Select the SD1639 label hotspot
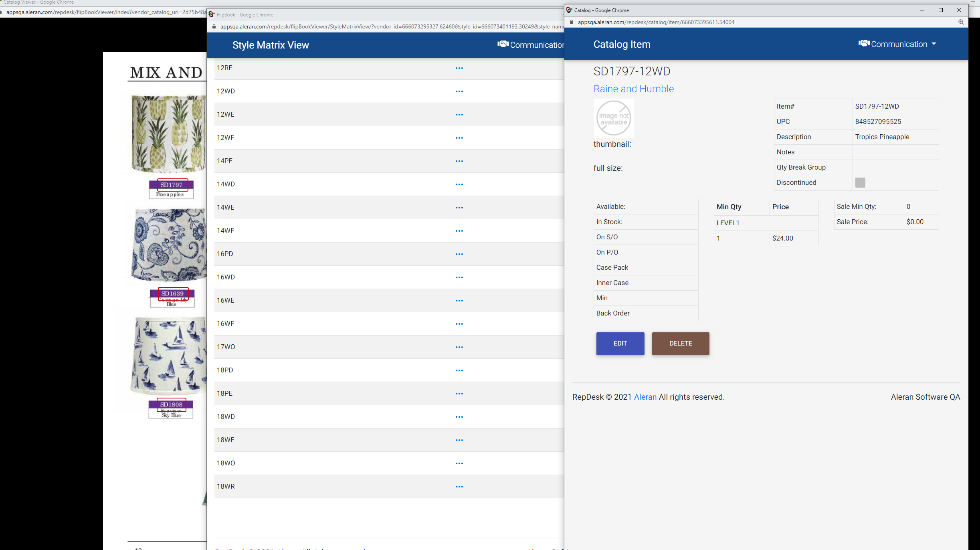 click(173, 293)
